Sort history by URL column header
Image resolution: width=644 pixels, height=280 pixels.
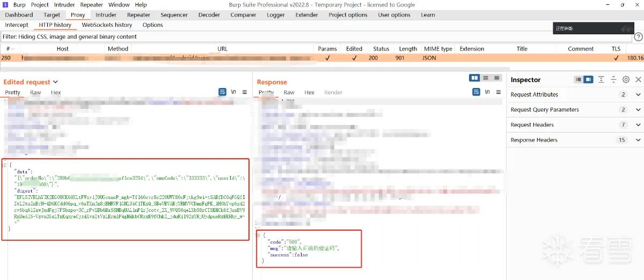point(223,49)
